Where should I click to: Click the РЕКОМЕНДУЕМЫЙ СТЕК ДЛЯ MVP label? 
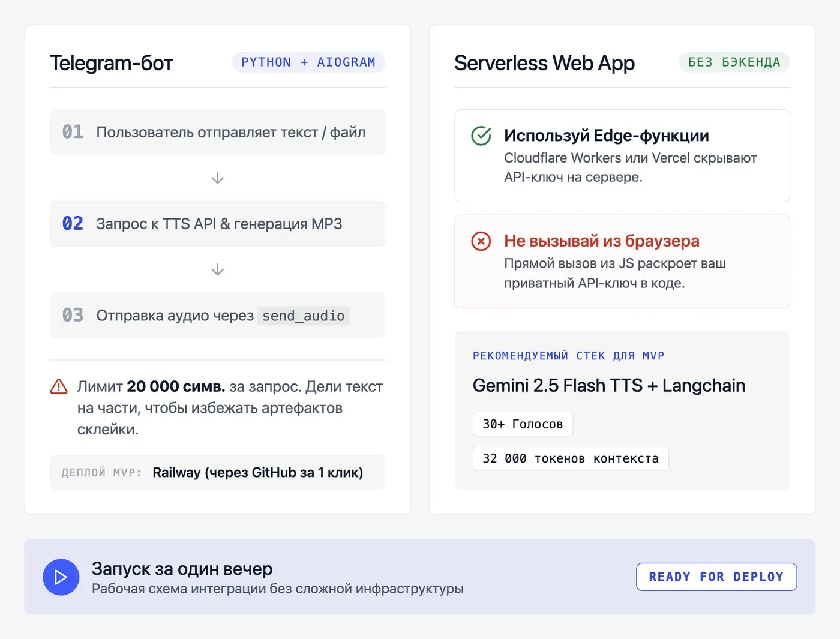(569, 356)
